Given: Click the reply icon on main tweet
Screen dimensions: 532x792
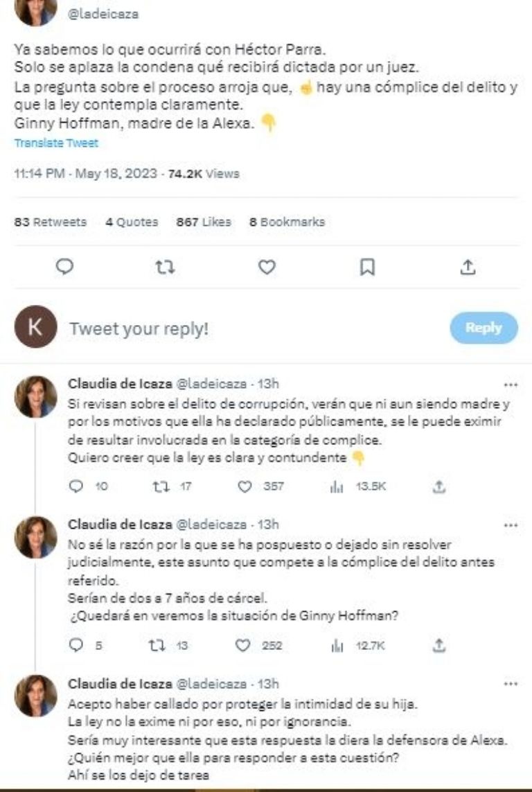Looking at the screenshot, I should 64,267.
